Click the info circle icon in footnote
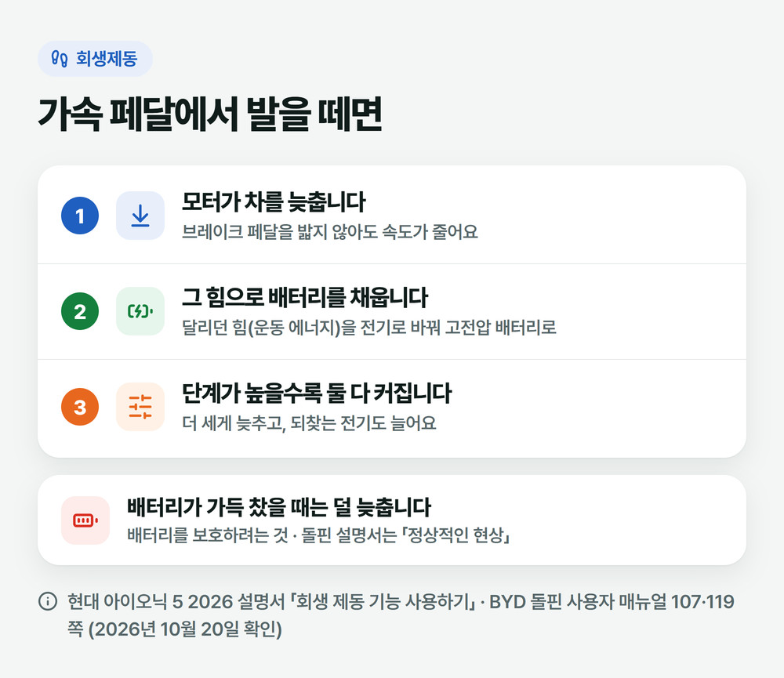Viewport: 784px width, 678px height. 48,601
